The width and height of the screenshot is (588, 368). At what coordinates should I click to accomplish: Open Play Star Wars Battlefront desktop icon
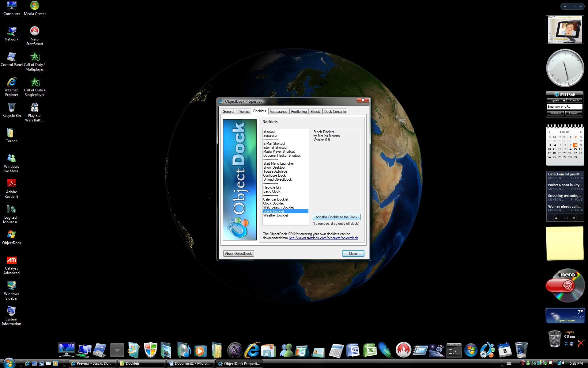point(35,112)
